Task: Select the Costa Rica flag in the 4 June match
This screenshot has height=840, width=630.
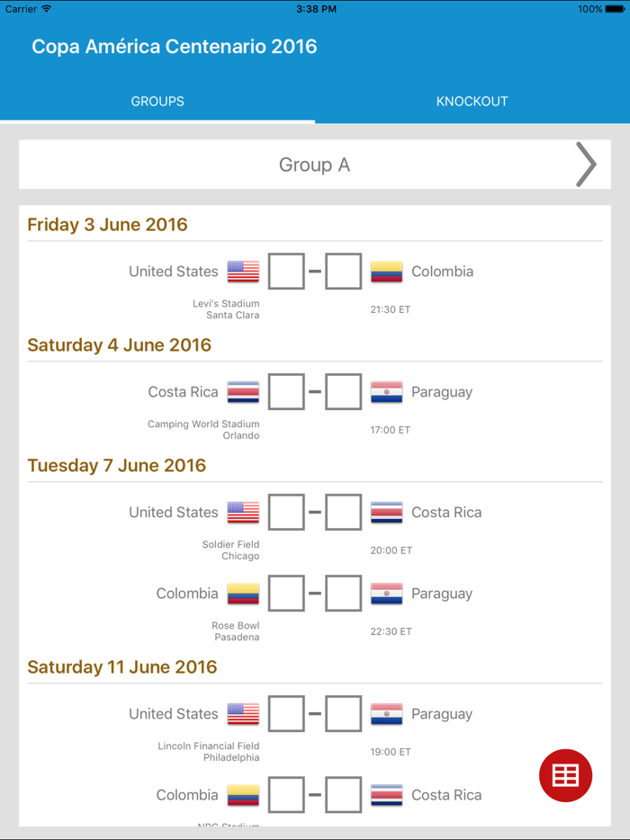Action: (242, 391)
